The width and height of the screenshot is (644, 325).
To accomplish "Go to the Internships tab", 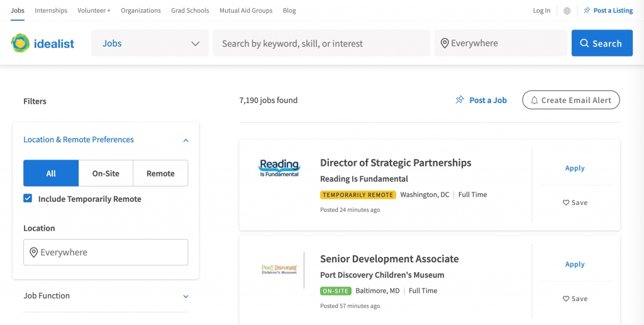I will coord(51,11).
